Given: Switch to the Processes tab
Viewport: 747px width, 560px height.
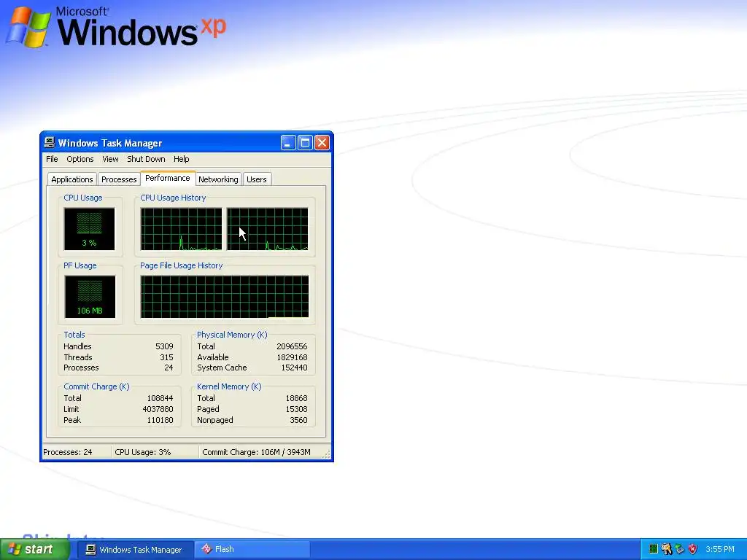Looking at the screenshot, I should point(119,179).
